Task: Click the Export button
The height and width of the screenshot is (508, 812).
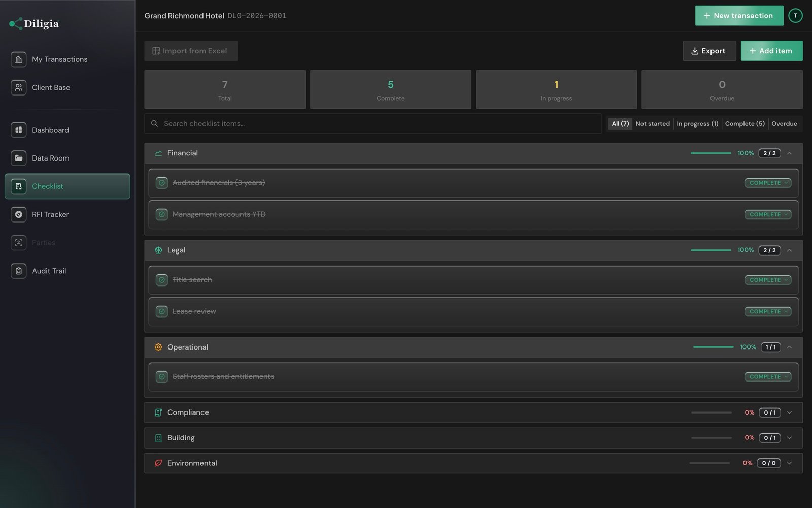Action: [x=709, y=51]
